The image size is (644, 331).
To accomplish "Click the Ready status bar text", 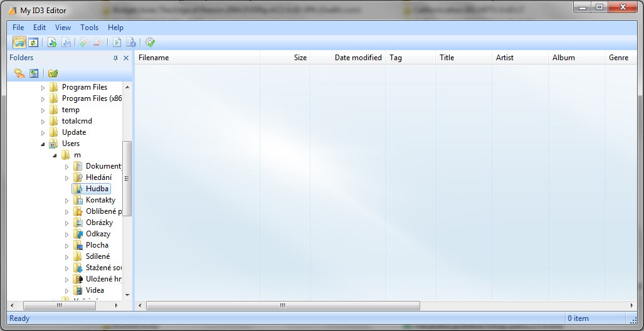I will (x=19, y=318).
